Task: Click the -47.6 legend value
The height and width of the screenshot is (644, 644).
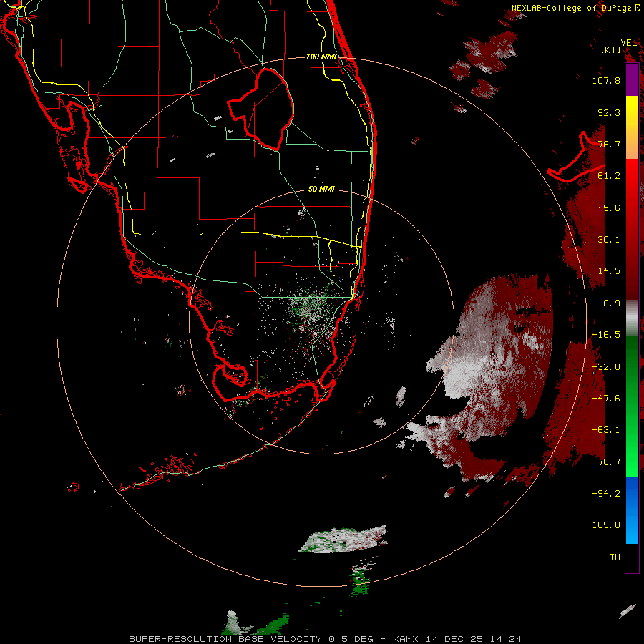Action: click(606, 399)
